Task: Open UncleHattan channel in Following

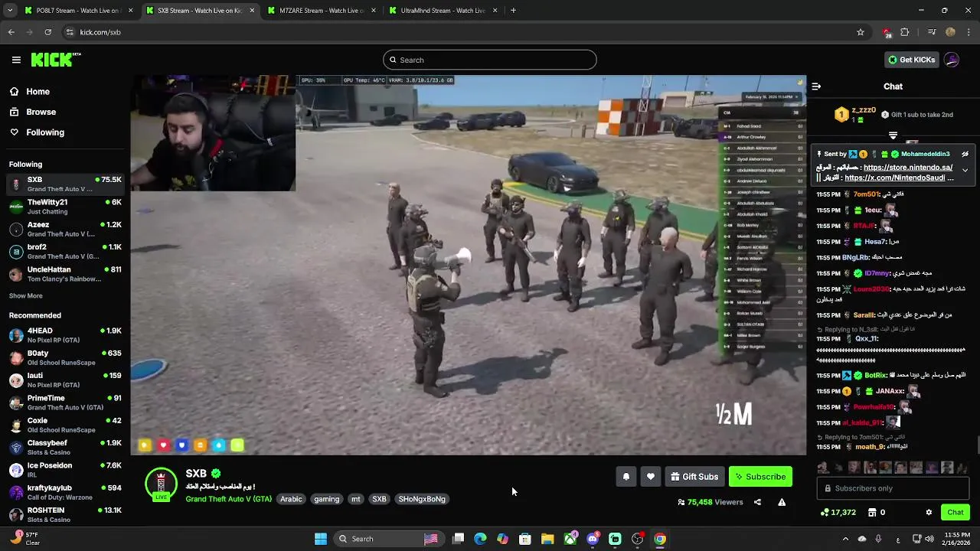Action: [x=65, y=274]
